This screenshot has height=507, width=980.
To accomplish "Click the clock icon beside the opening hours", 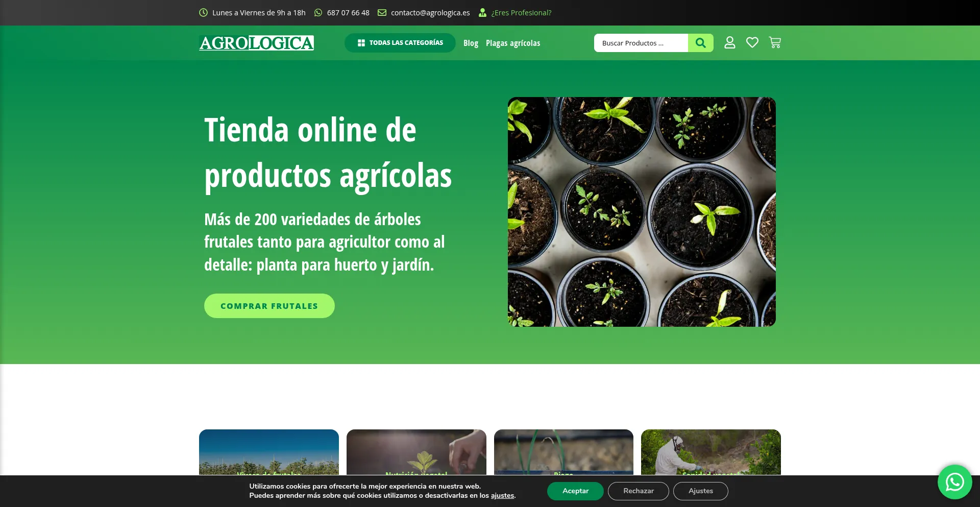I will 203,12.
